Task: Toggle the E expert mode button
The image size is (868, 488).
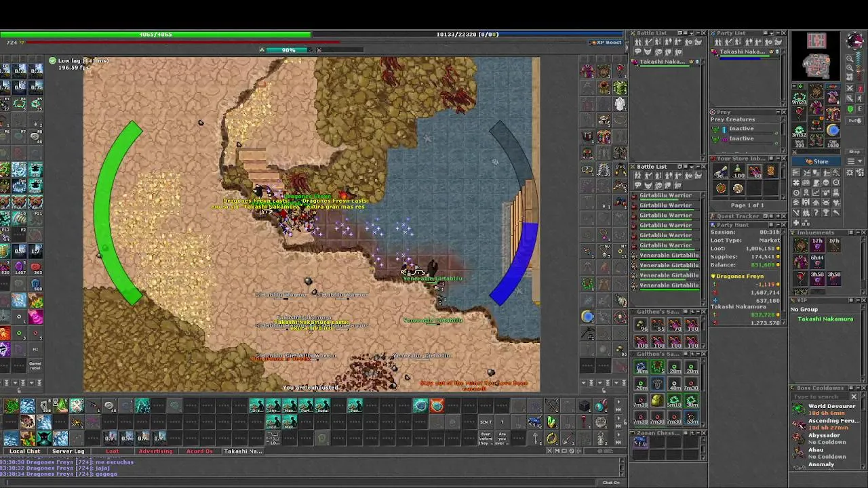Action: [860, 109]
